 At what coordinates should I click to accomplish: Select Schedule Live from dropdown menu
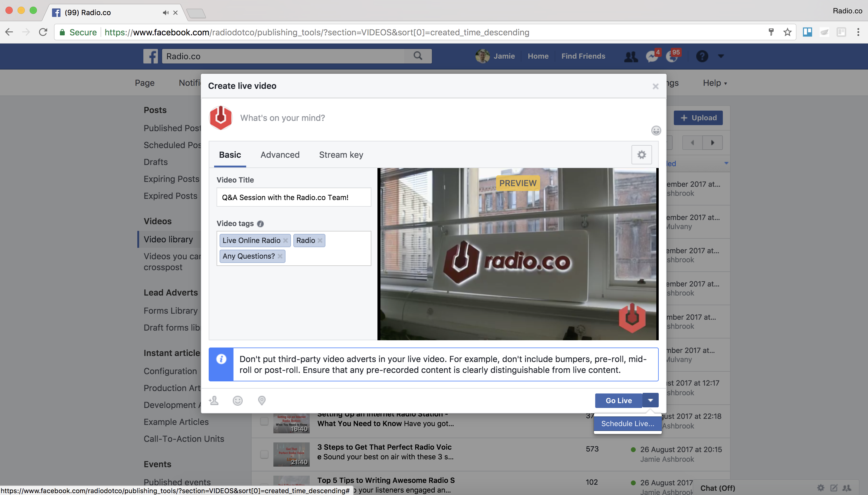[x=627, y=423]
